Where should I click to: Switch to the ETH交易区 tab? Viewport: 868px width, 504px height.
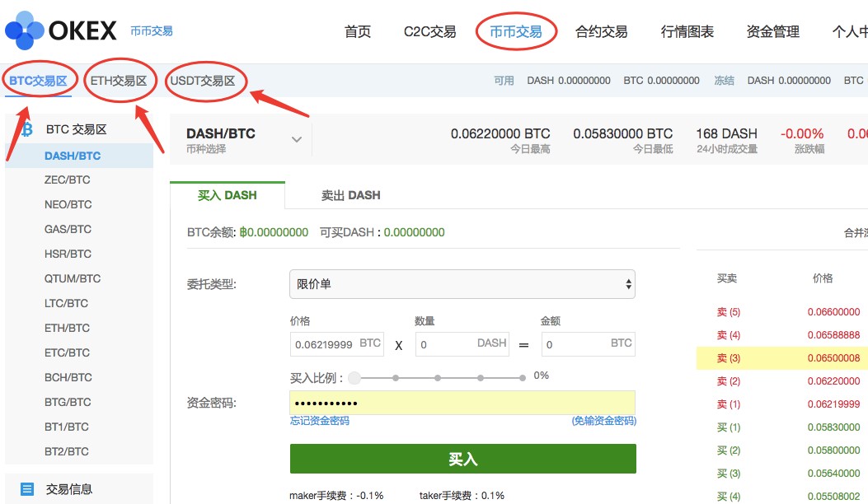point(119,81)
